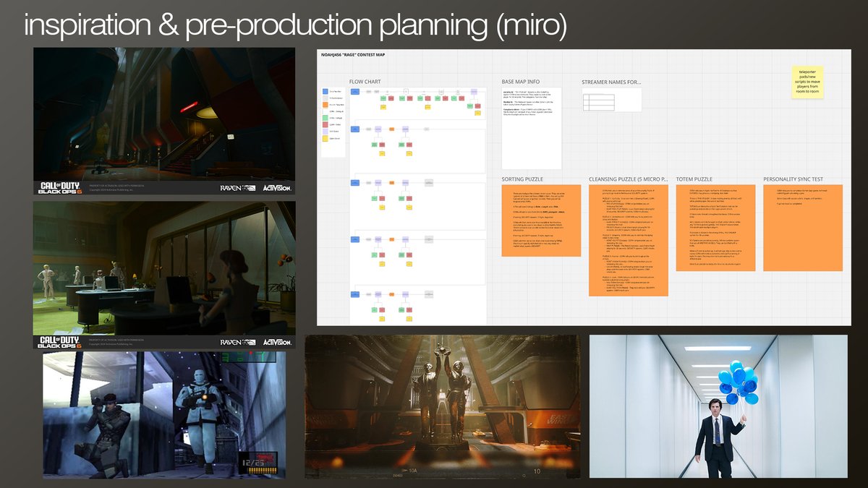Screen dimensions: 868x488
Task: Click the STREAMER NAMES FOR... frame title
Action: click(x=611, y=82)
